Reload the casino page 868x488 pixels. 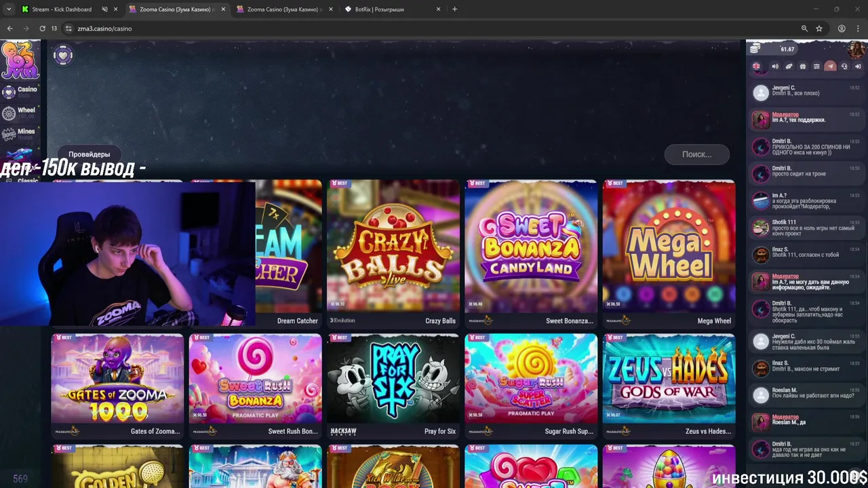[42, 28]
